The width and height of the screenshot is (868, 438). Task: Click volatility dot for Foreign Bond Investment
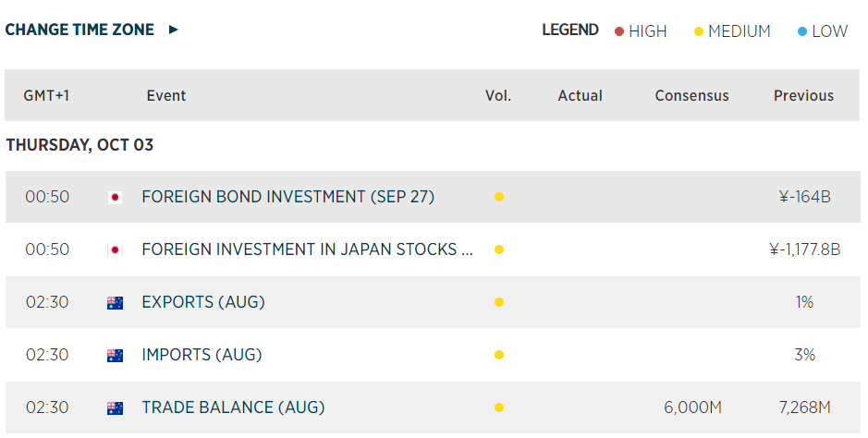[x=499, y=197]
